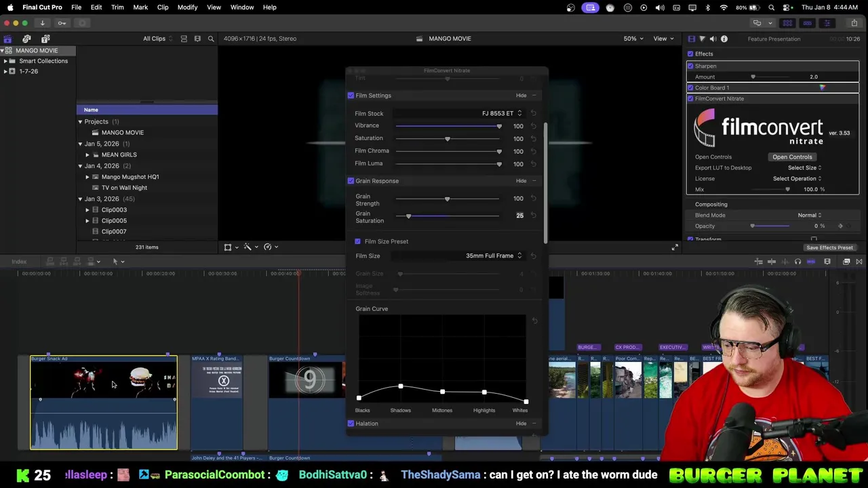The image size is (868, 488).
Task: Toggle the Timeline panel visibility button
Action: [x=807, y=23]
